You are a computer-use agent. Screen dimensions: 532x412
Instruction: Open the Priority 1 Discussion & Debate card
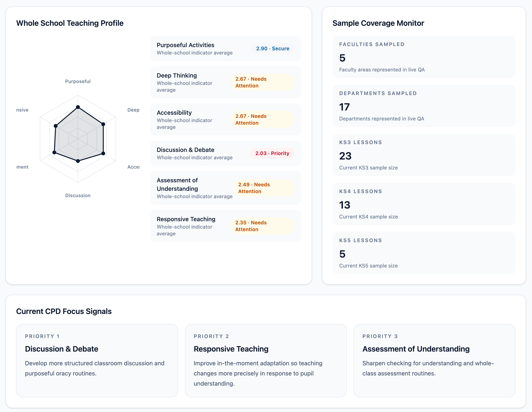click(x=97, y=361)
